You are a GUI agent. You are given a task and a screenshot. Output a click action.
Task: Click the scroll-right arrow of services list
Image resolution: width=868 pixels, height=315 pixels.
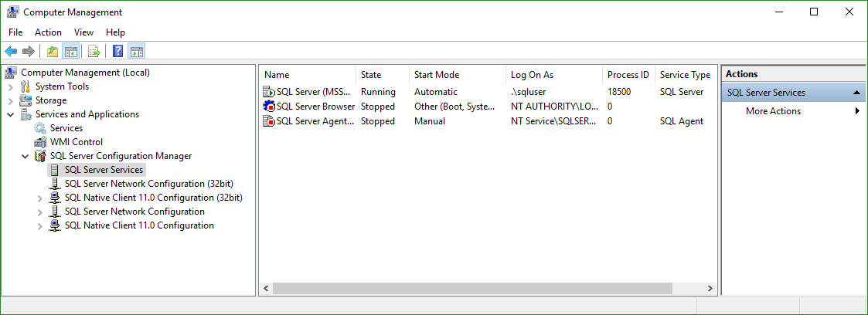point(710,289)
